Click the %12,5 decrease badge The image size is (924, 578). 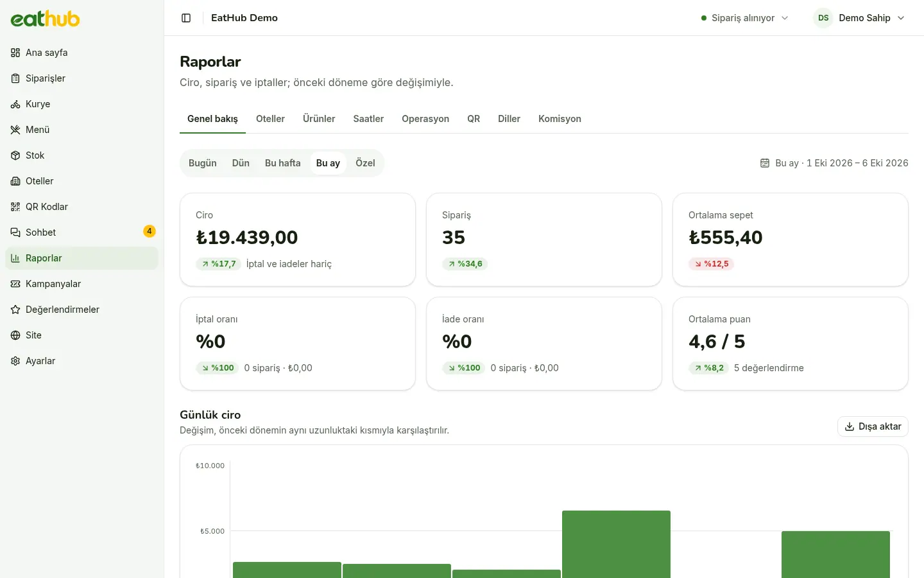[x=712, y=264]
